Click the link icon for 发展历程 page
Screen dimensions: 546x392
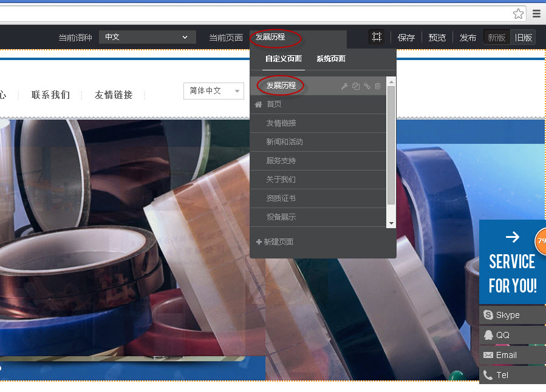point(367,86)
